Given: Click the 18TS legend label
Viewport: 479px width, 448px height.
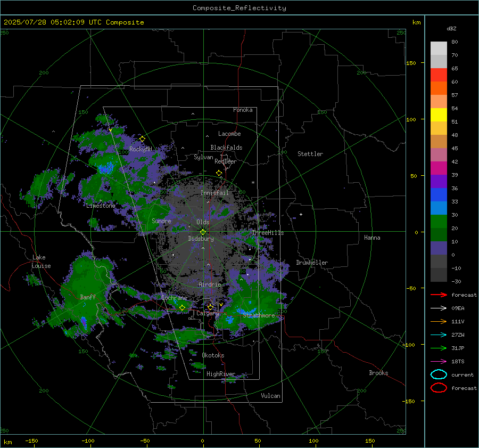Looking at the screenshot, I should coord(458,362).
